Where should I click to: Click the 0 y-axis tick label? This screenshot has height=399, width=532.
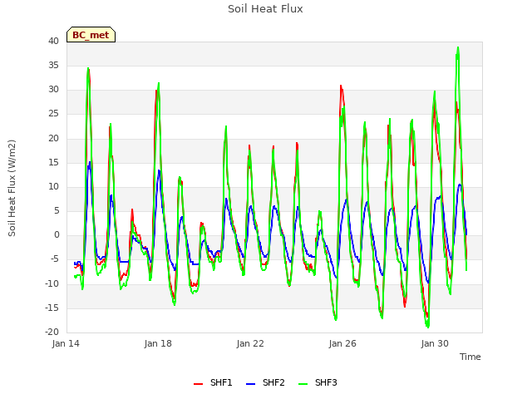point(57,234)
